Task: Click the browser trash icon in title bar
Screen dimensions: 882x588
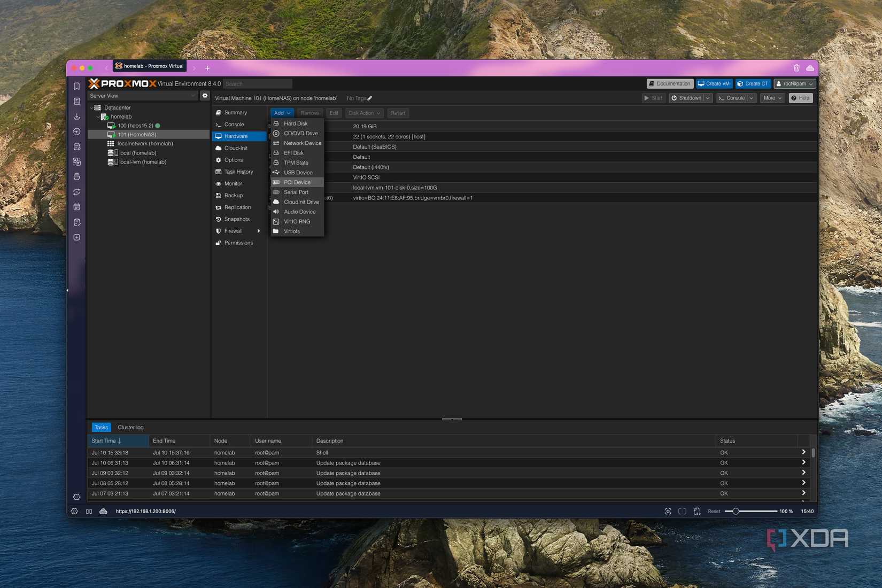Action: point(796,68)
